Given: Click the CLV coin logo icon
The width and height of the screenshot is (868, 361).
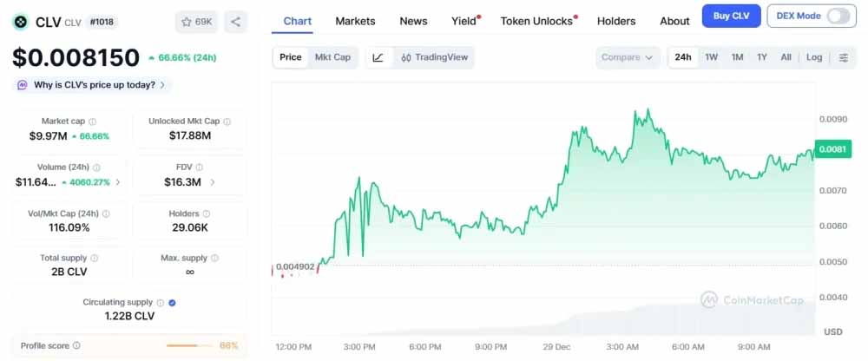Looking at the screenshot, I should [x=21, y=22].
